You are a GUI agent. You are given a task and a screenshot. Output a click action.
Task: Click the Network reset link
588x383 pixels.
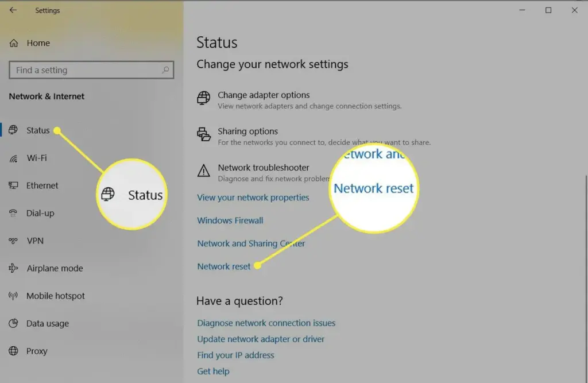coord(223,266)
